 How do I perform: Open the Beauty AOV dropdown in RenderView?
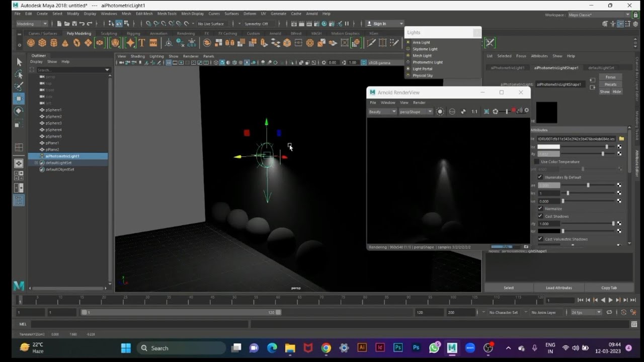[x=382, y=112]
